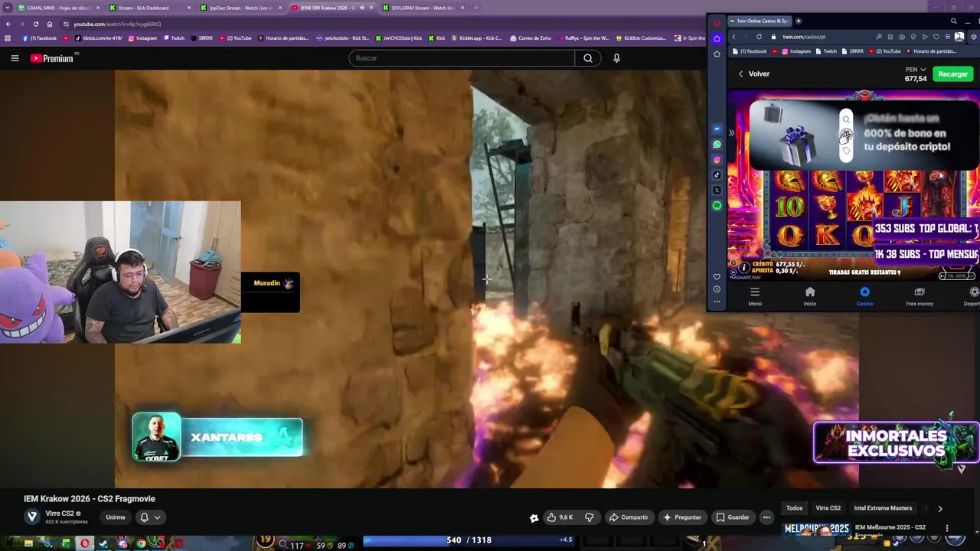Viewport: 980px width, 551px height.
Task: Open WhatsApp in Opera sidebar
Action: (x=717, y=144)
